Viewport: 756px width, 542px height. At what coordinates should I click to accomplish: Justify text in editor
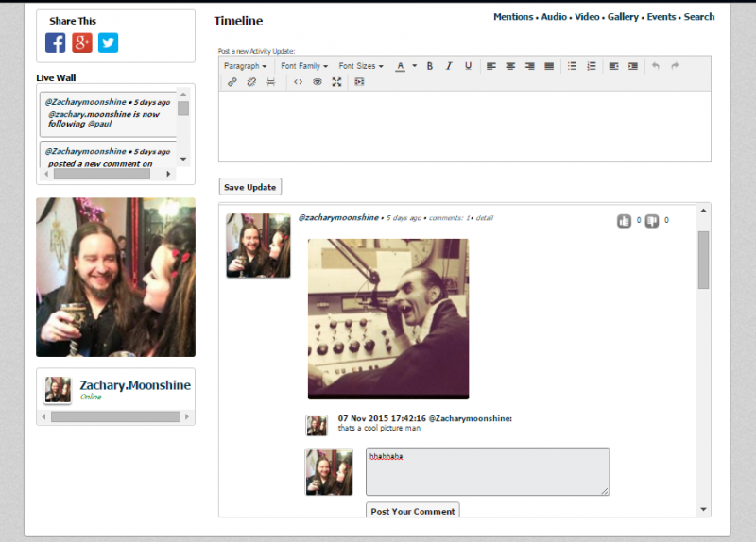tap(549, 66)
